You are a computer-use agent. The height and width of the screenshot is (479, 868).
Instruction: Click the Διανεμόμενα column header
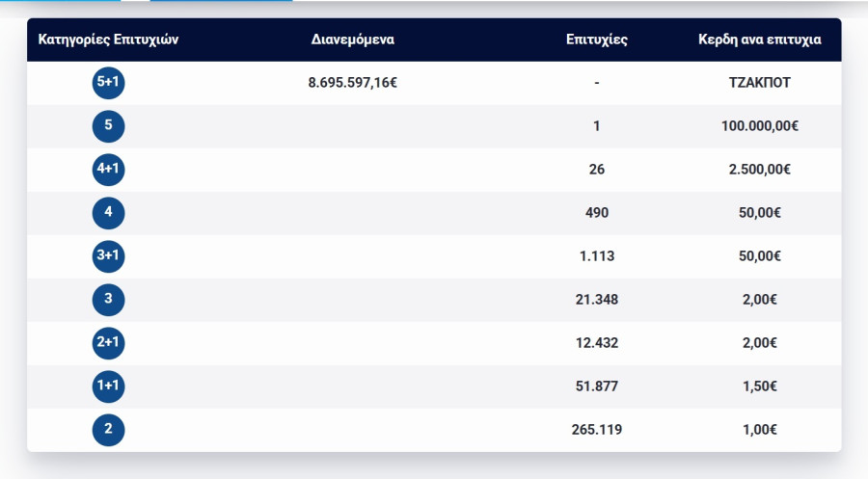tap(353, 40)
